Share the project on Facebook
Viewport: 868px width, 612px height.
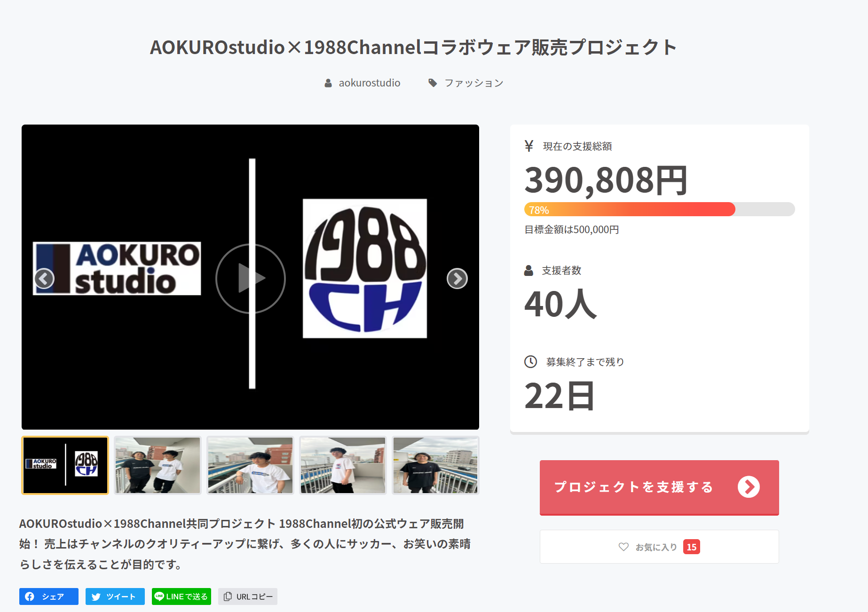coord(49,596)
